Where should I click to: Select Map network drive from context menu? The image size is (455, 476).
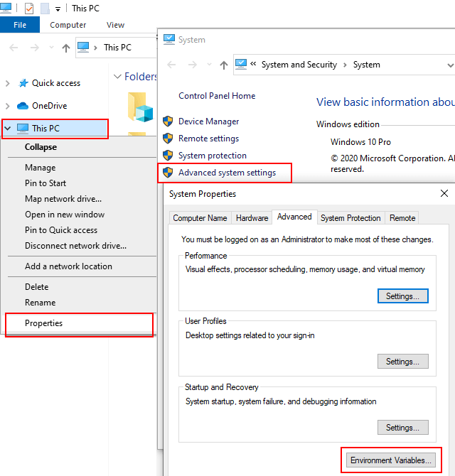pos(63,199)
